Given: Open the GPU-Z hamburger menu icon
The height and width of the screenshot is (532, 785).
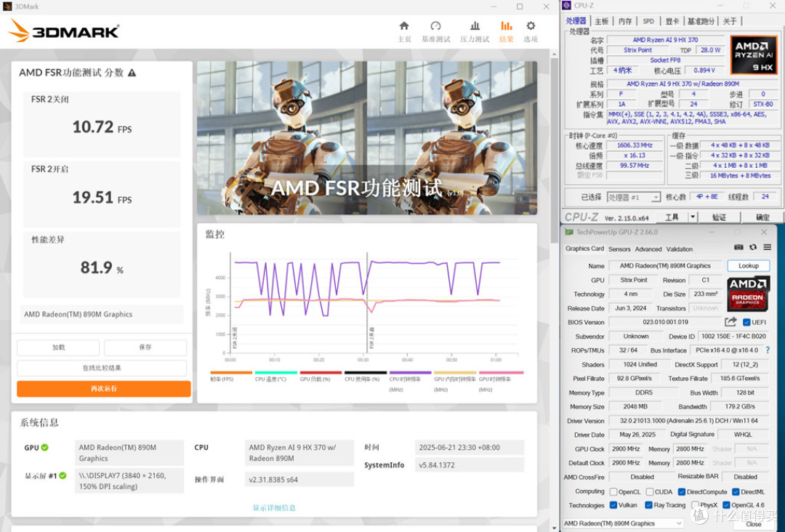Looking at the screenshot, I should click(767, 247).
